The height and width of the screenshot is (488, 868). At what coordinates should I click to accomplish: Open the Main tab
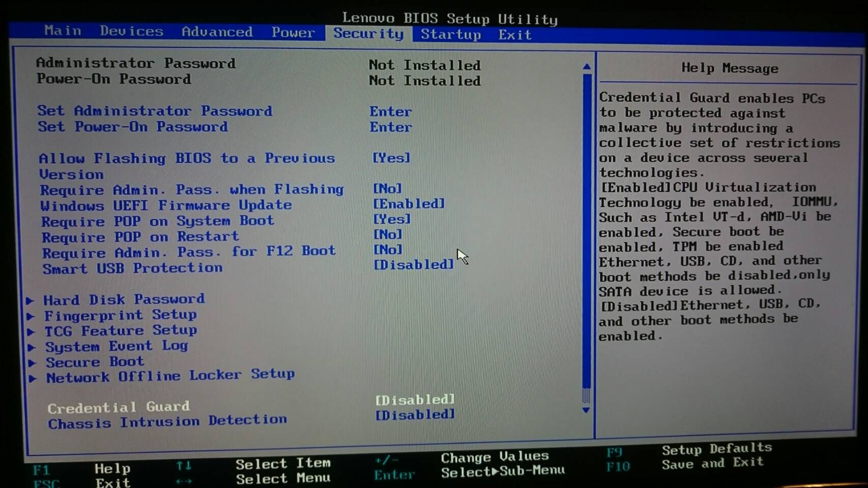(63, 31)
